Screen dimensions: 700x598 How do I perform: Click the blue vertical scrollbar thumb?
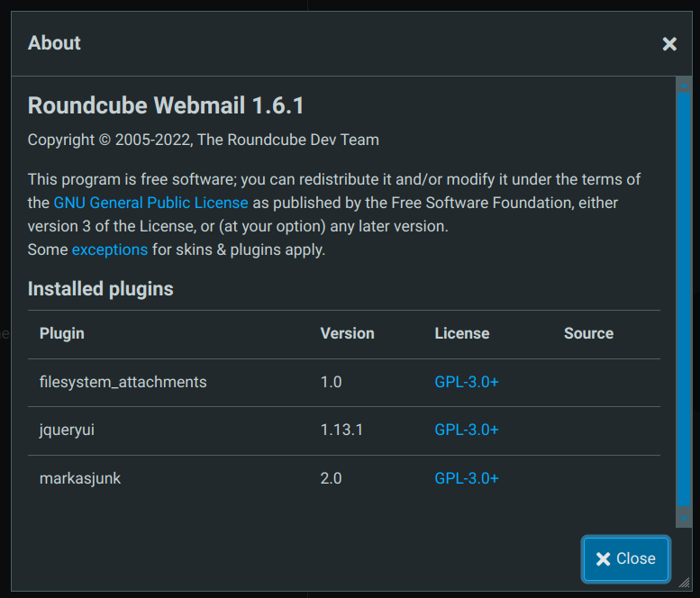click(x=684, y=299)
